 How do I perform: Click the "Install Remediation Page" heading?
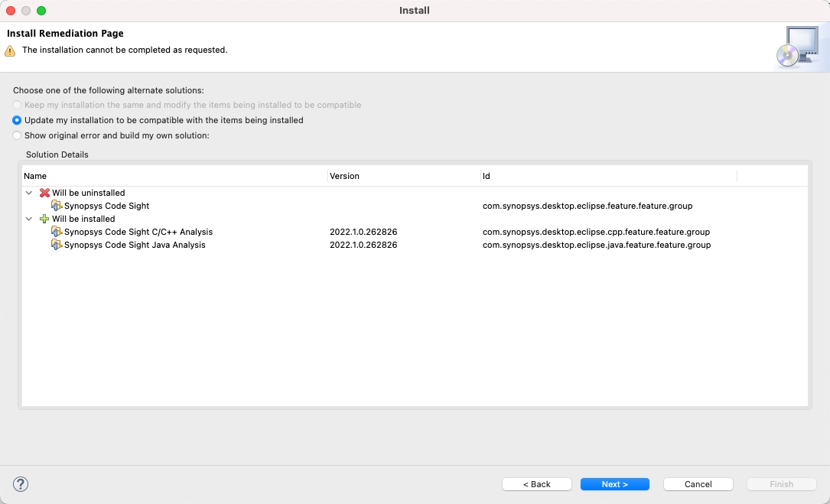click(65, 34)
